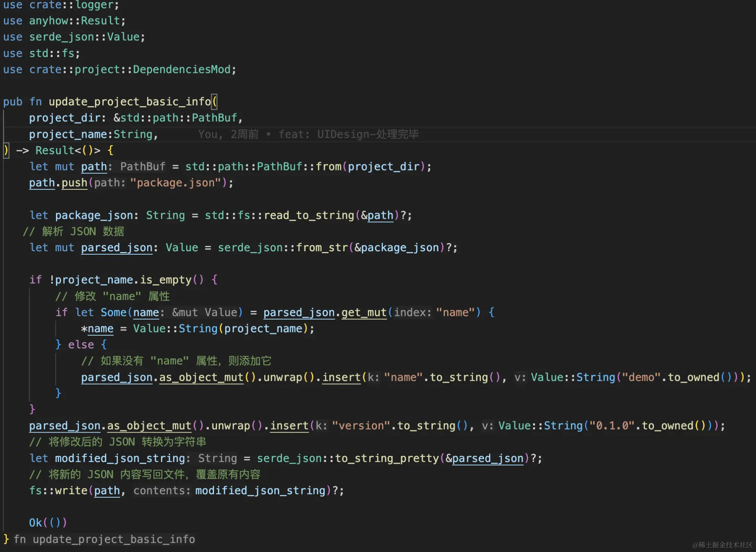Viewport: 756px width, 552px height.
Task: Click the is_empty method call
Action: coord(166,280)
